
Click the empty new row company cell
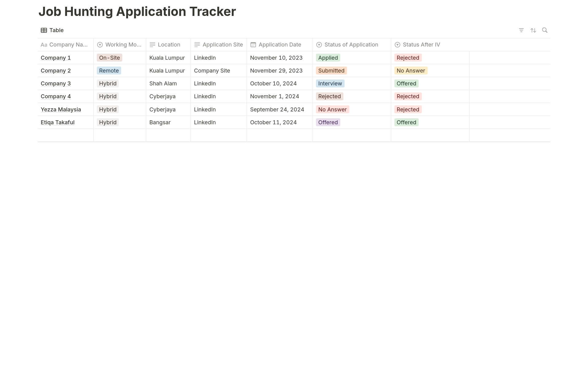65,135
